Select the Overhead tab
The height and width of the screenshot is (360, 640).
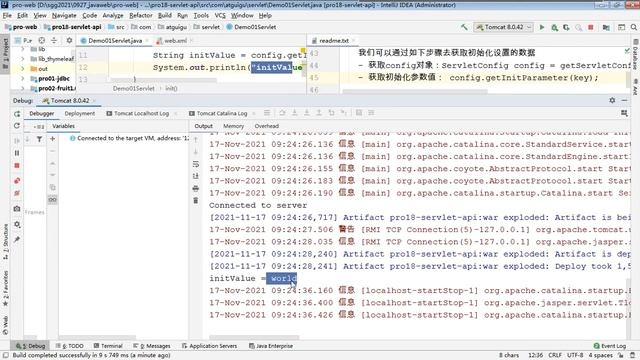tap(267, 126)
